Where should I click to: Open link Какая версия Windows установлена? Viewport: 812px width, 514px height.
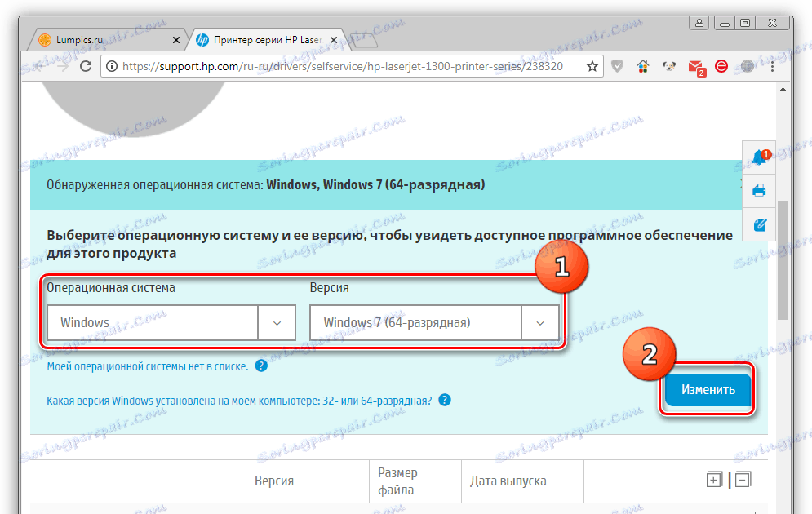click(x=239, y=401)
